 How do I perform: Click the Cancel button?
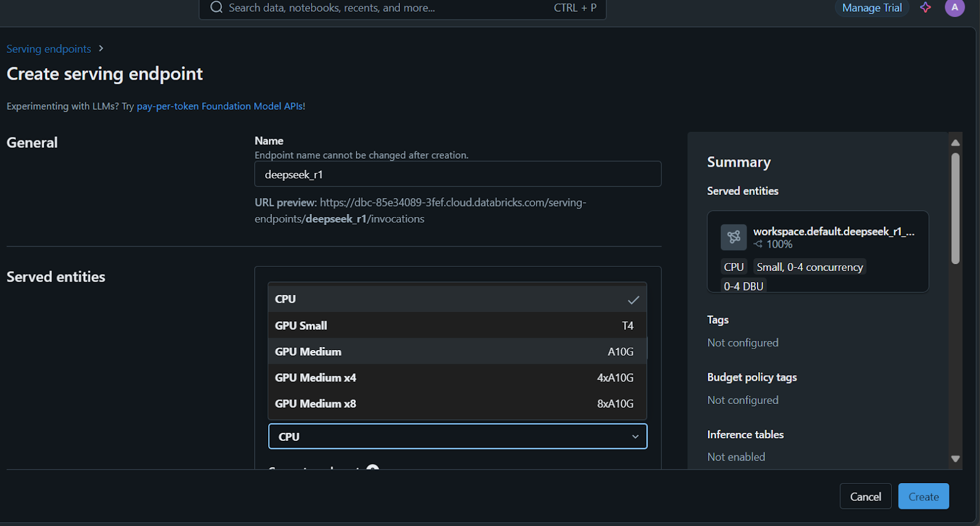tap(865, 497)
